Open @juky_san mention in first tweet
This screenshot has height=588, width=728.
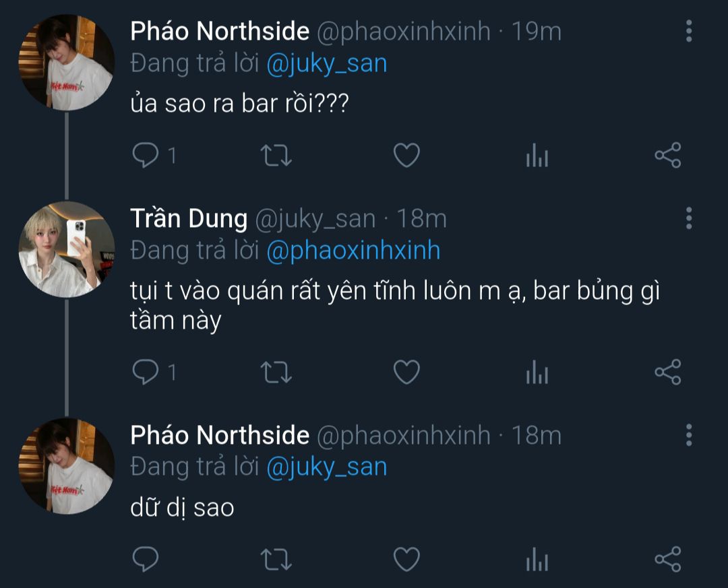pos(327,63)
